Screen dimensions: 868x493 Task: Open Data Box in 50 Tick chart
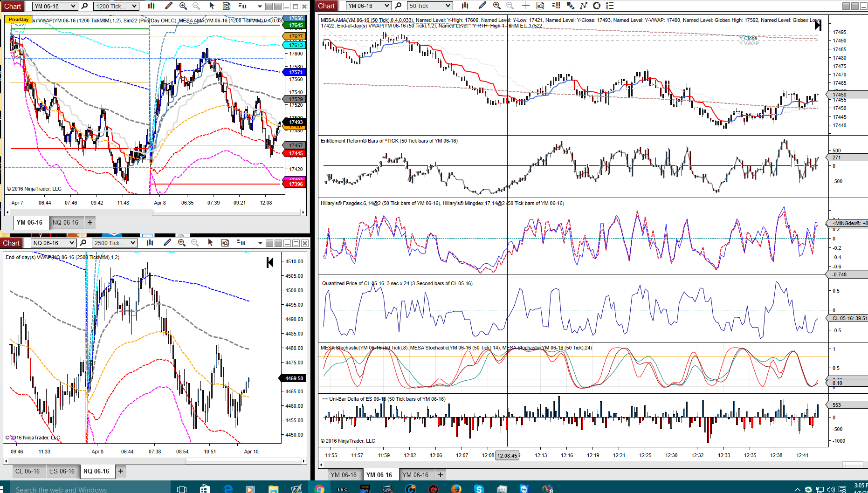[x=540, y=6]
